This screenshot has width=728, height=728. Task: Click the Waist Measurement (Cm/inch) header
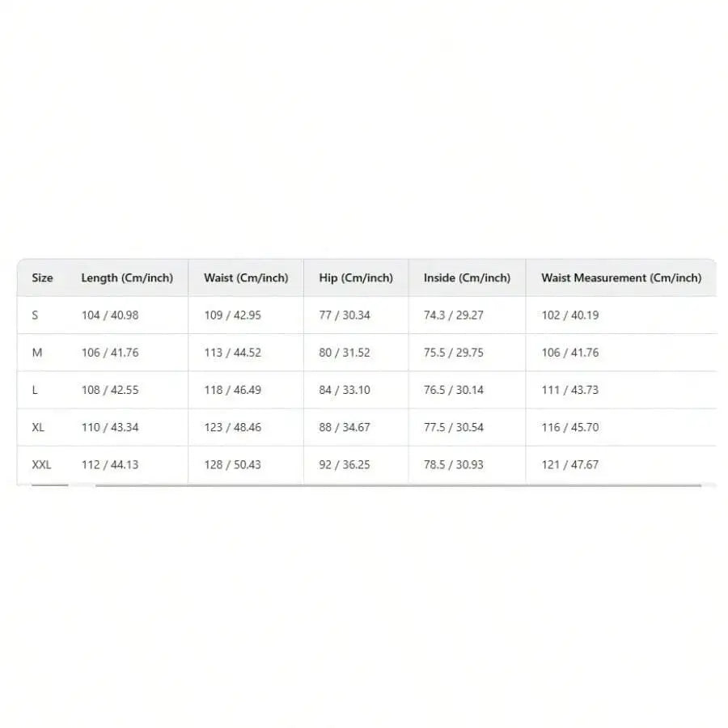click(622, 277)
